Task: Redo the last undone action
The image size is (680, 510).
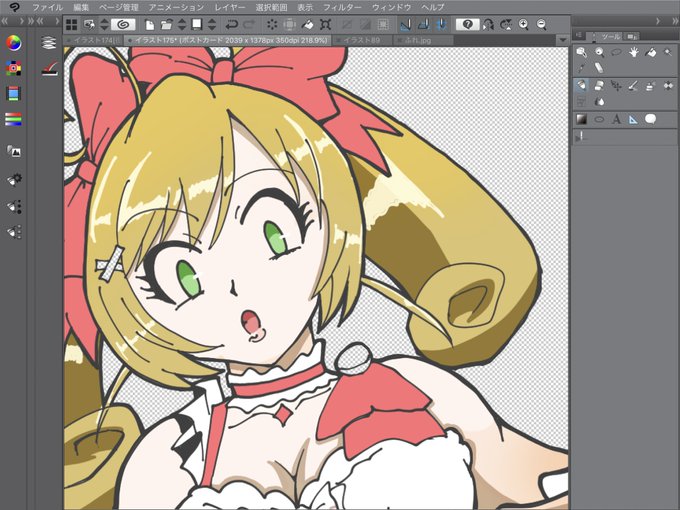Action: pos(249,25)
